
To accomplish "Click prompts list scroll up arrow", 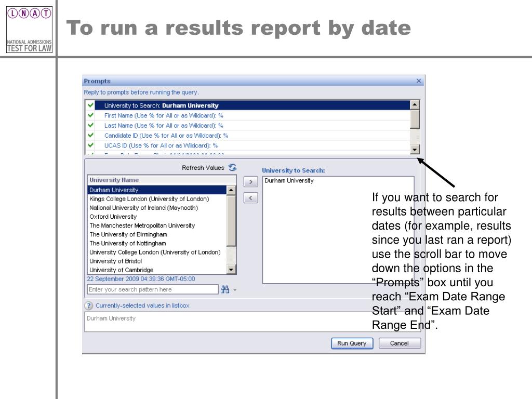I will click(x=415, y=105).
